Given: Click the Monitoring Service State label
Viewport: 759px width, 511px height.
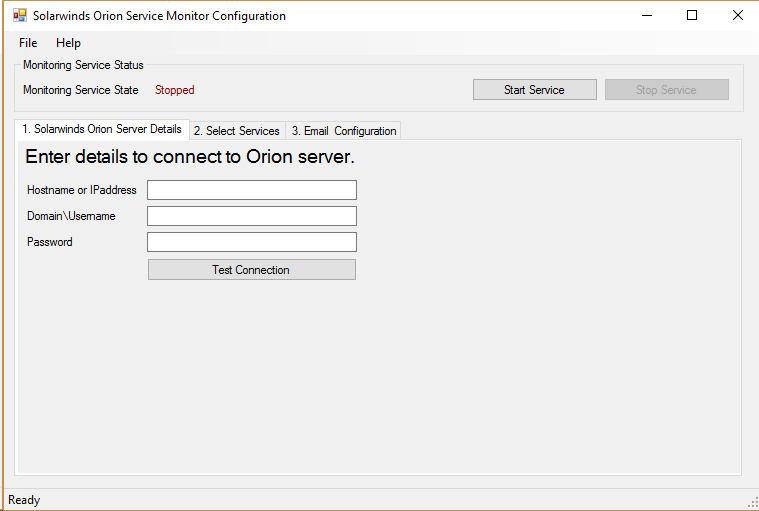Looking at the screenshot, I should pos(81,90).
